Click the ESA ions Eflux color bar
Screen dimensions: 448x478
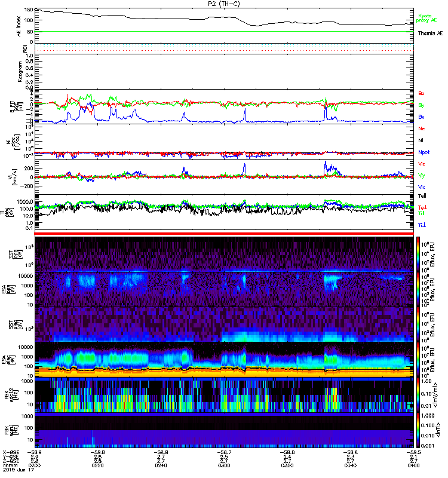point(418,290)
